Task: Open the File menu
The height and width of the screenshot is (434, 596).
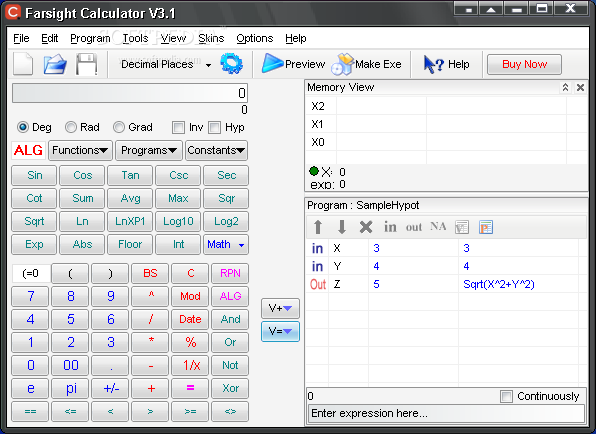Action: 21,38
